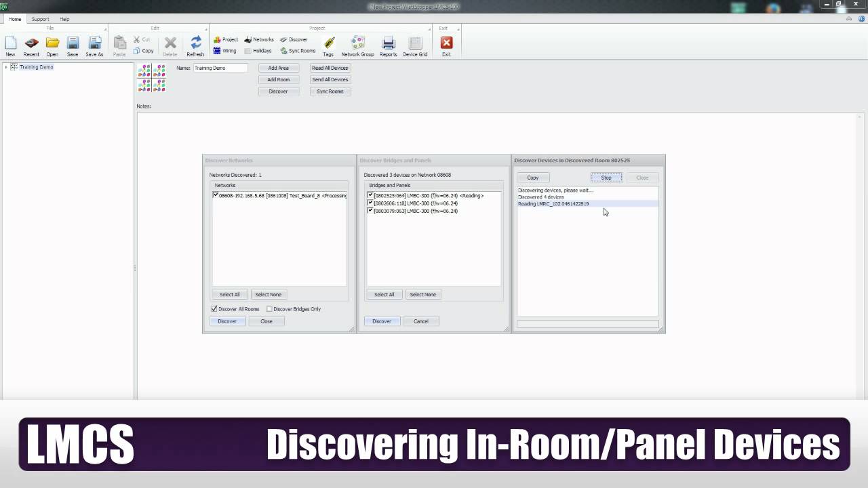The image size is (868, 488).
Task: Open the Project group dialog launcher
Action: pyautogui.click(x=430, y=28)
